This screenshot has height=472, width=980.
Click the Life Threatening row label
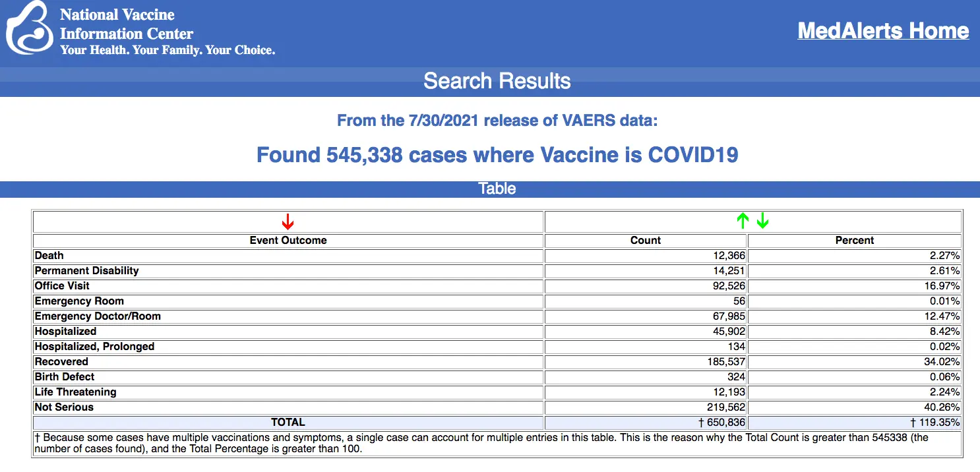click(75, 392)
